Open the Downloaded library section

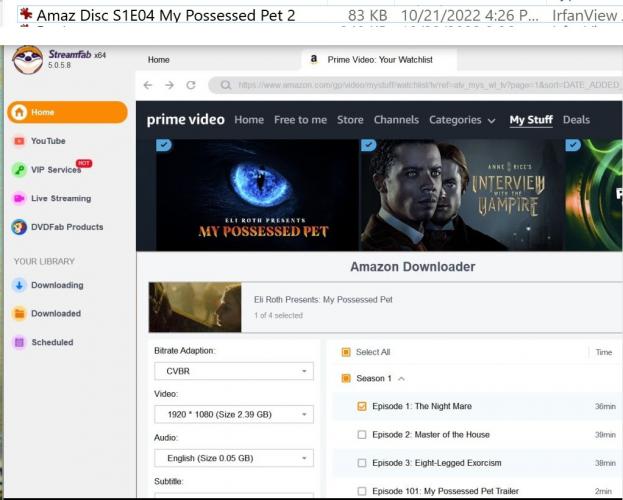point(46,314)
